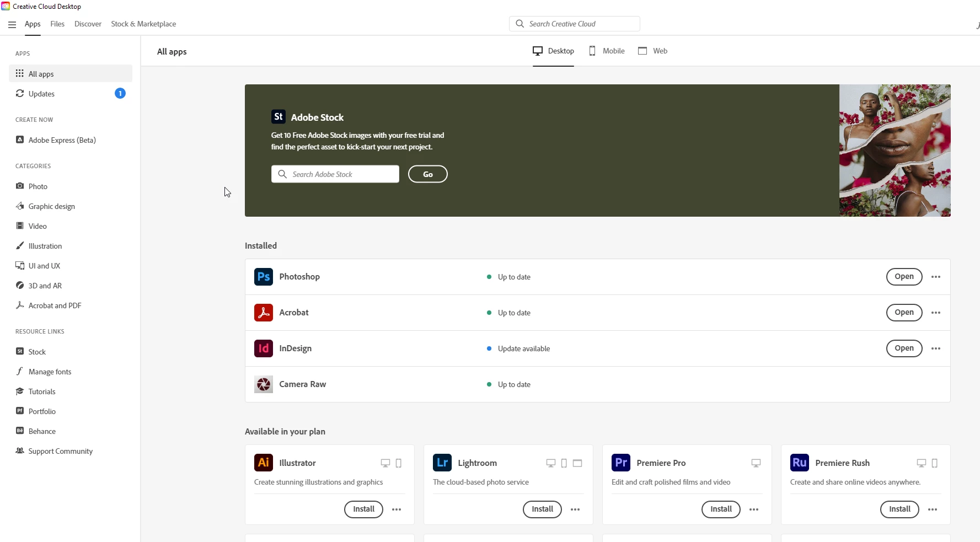Select All apps in sidebar
Screen dimensions: 980x542
pyautogui.click(x=71, y=73)
